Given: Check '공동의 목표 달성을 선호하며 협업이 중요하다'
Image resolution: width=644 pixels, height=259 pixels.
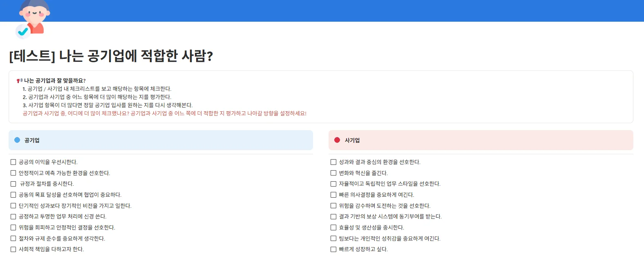Looking at the screenshot, I should pyautogui.click(x=13, y=195).
